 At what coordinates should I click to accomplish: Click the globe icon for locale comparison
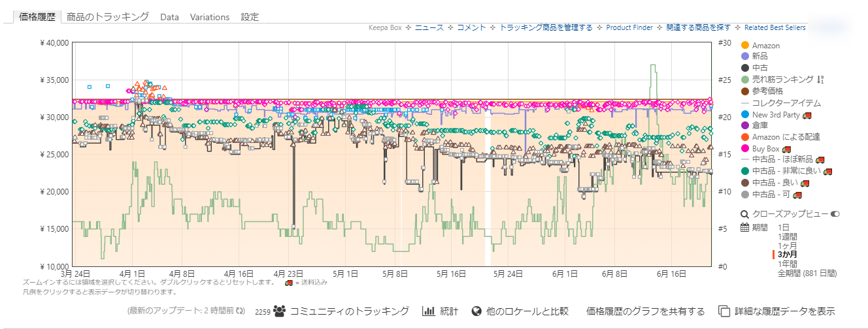[x=476, y=311]
